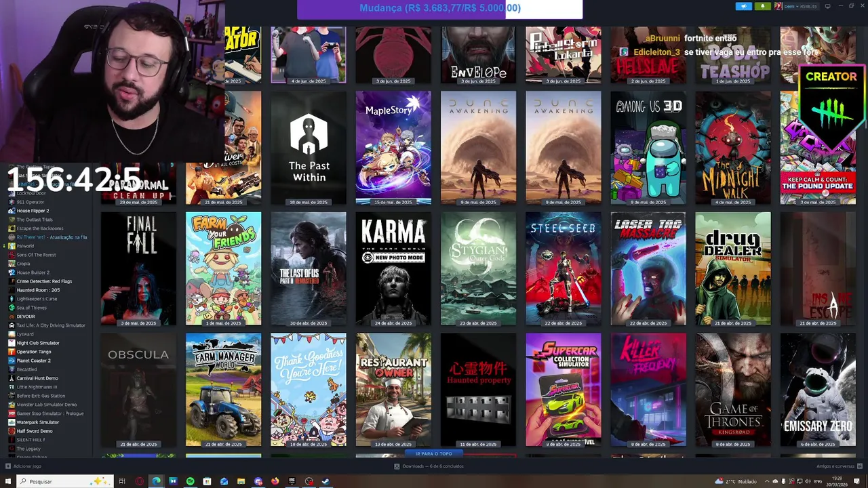Open Karma The Dark World cover

393,269
